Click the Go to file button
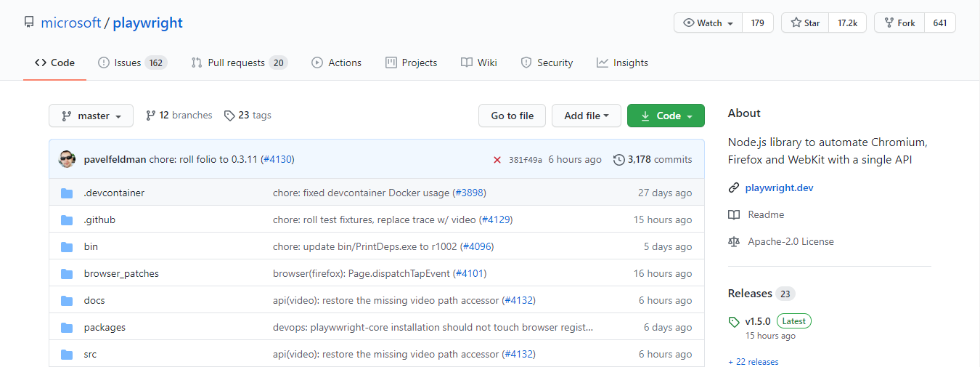This screenshot has width=980, height=367. click(x=512, y=116)
